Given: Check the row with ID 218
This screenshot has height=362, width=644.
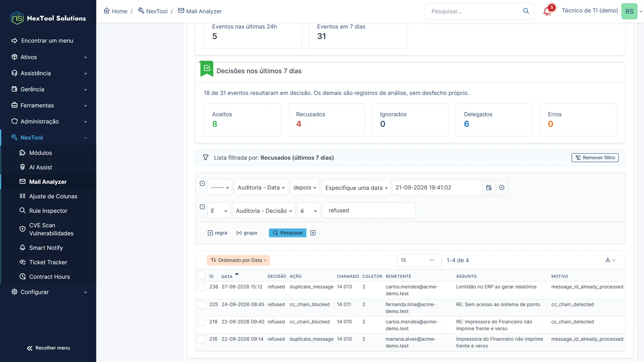Looking at the screenshot, I should tap(201, 322).
